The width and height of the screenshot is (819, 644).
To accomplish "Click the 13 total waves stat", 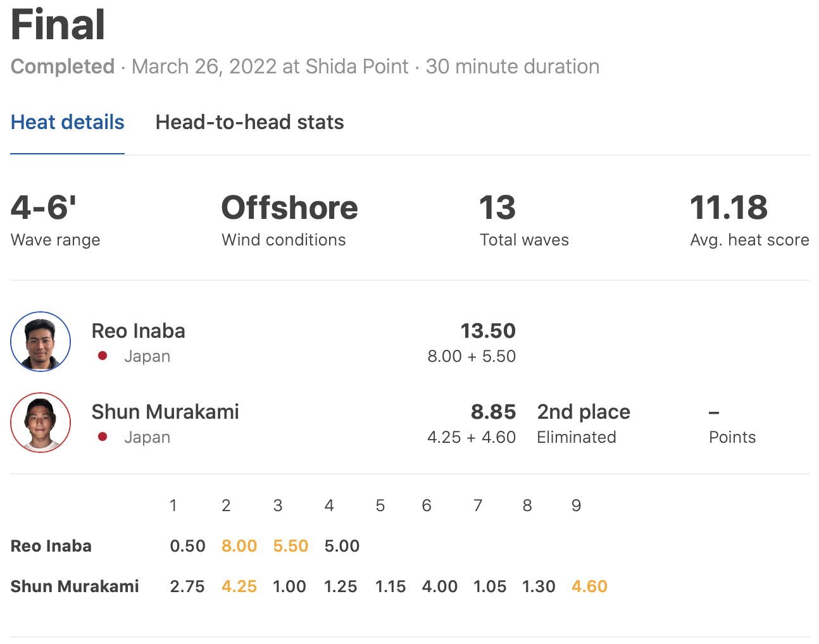I will pos(497,208).
